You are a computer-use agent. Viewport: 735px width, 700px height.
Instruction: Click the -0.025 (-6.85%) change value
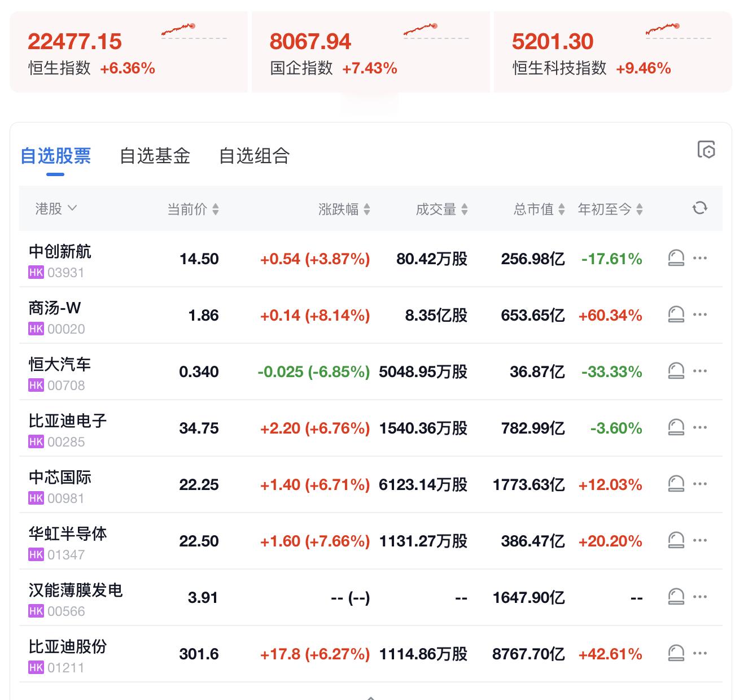click(314, 372)
